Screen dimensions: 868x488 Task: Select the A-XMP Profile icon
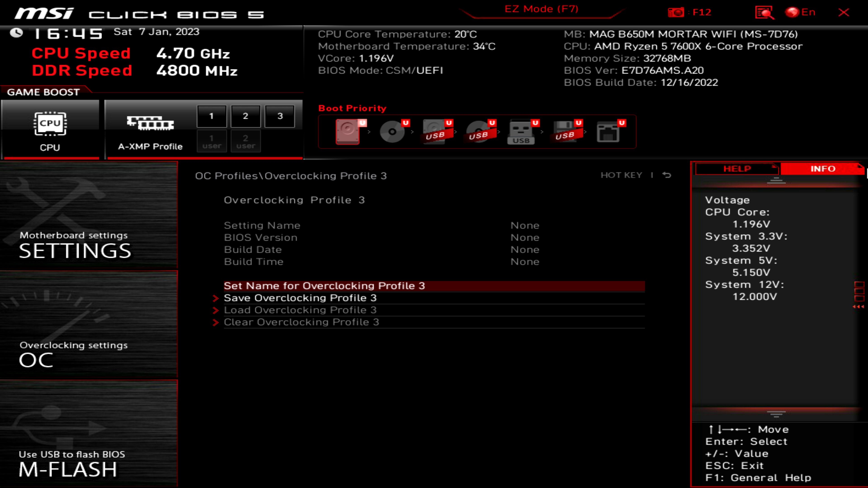[150, 123]
